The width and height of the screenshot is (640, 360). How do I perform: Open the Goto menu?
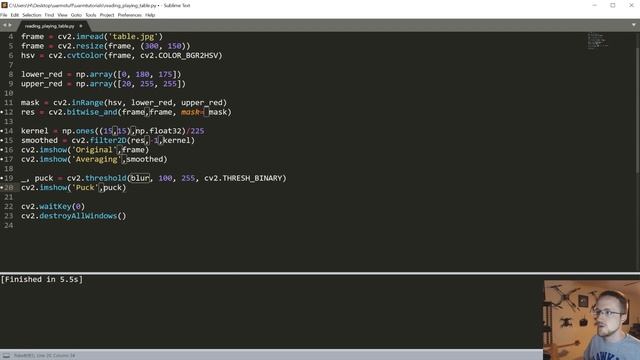coord(76,15)
